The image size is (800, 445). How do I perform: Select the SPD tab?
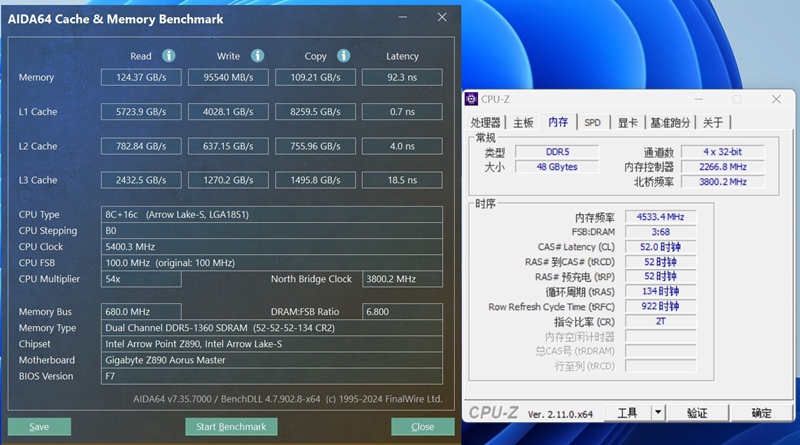(x=592, y=122)
